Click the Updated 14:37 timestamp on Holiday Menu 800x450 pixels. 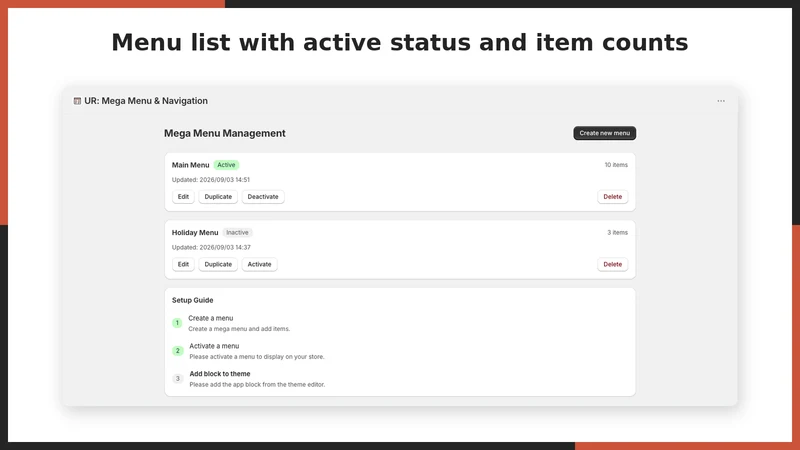tap(211, 247)
